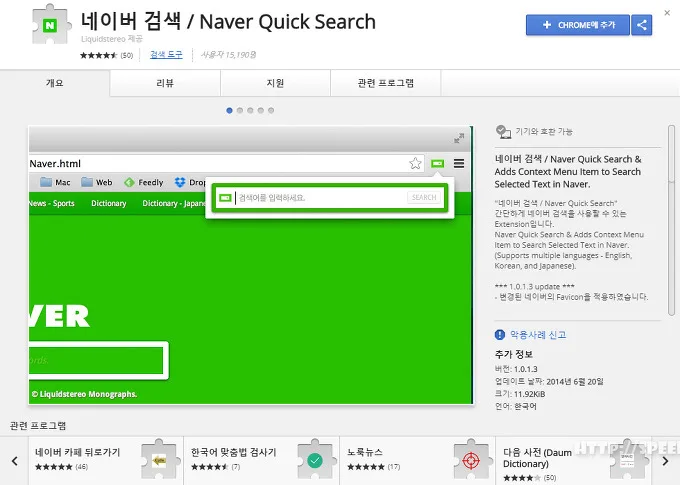Select the last carousel dot indicator
The width and height of the screenshot is (680, 485).
pyautogui.click(x=271, y=110)
